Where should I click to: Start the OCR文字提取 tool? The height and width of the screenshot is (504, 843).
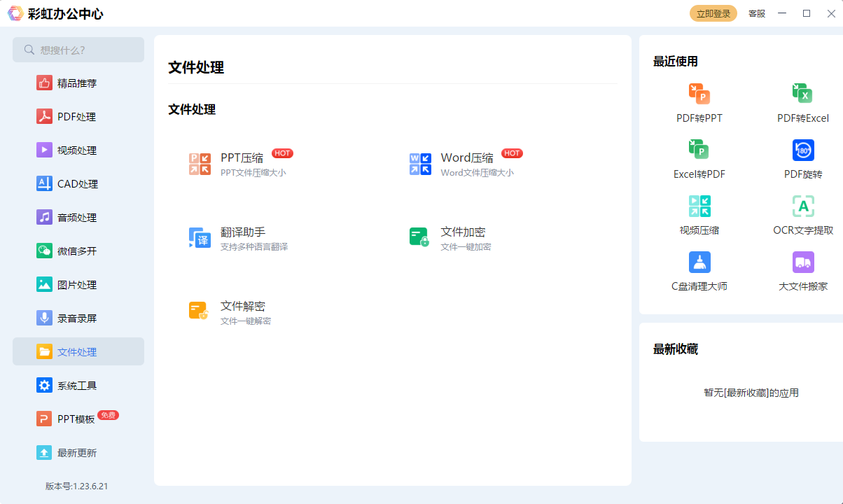coord(802,213)
